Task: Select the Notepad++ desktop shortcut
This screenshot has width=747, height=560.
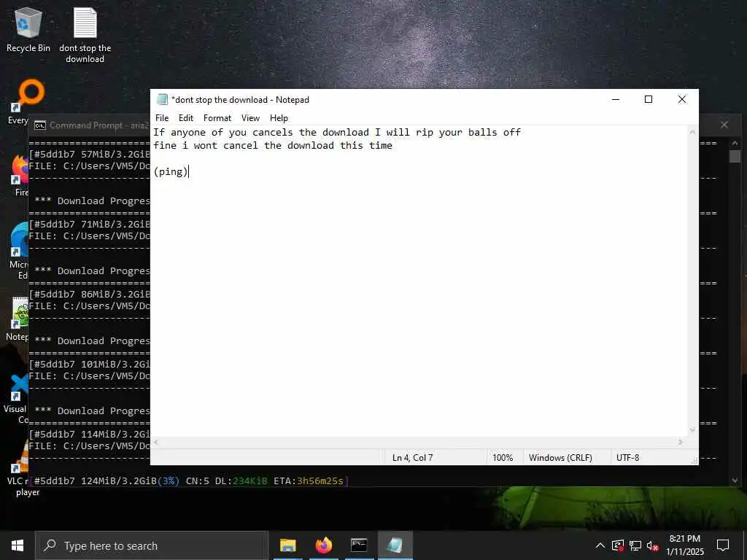Action: [x=18, y=319]
